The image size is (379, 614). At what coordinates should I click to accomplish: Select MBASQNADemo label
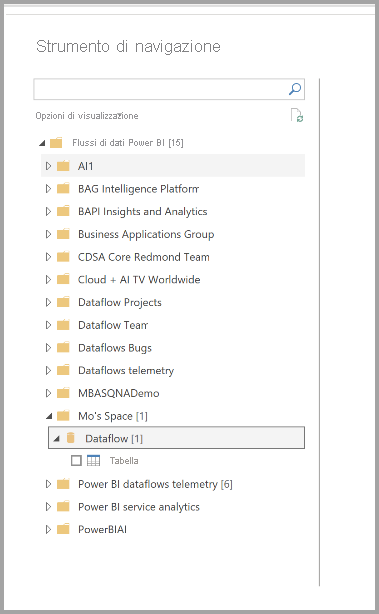(x=119, y=393)
